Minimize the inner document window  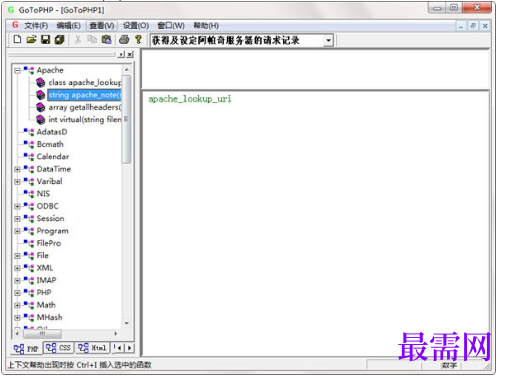pyautogui.click(x=461, y=26)
